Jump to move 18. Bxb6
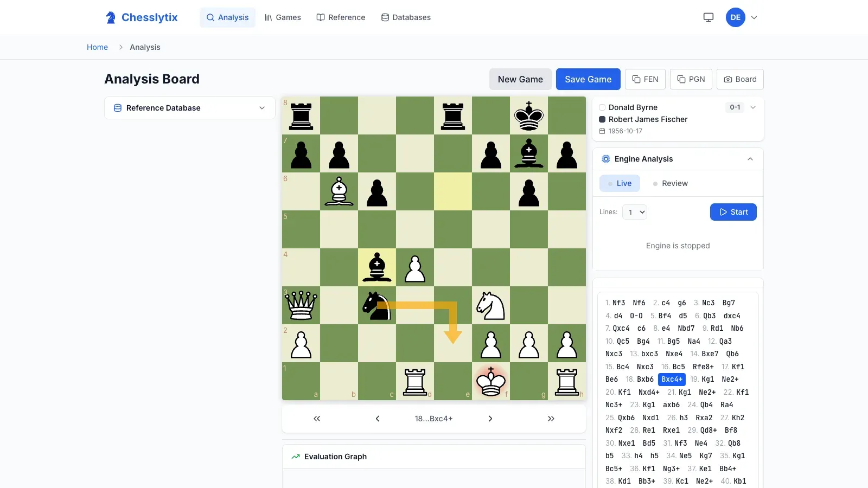The width and height of the screenshot is (868, 488). coord(645,380)
